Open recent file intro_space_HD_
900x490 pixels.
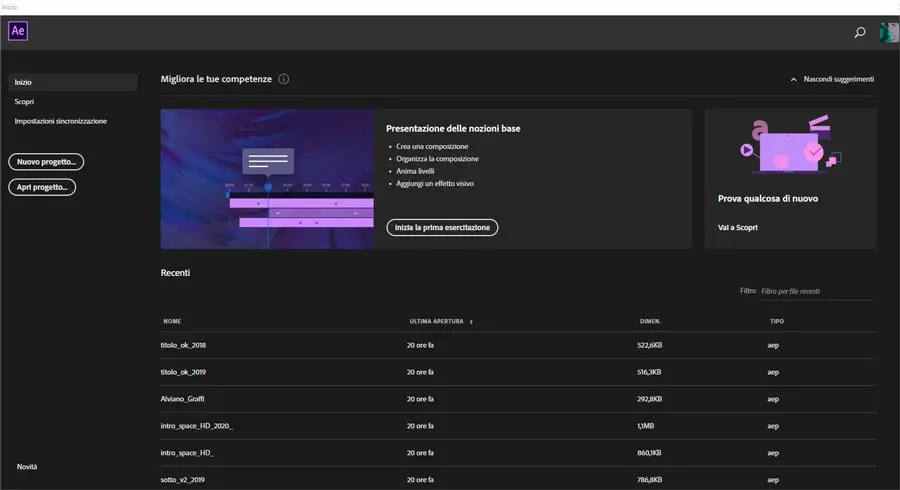(187, 453)
